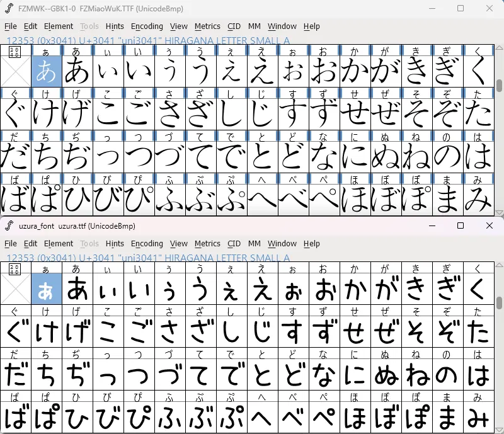Viewport: 504px width, 434px height.
Task: Open Metrics menu in uzura font window
Action: pos(207,244)
